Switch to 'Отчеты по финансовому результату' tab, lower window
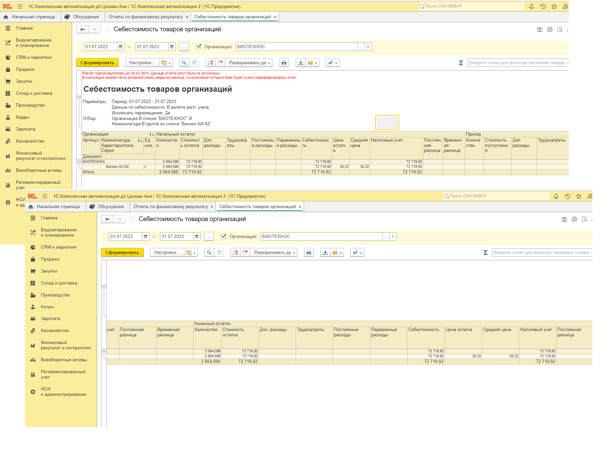616x450 pixels. click(170, 206)
